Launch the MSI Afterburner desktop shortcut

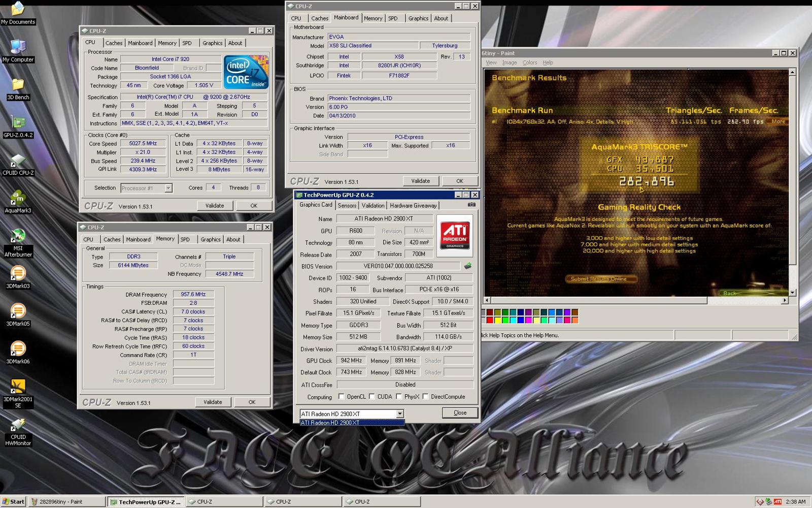point(18,243)
